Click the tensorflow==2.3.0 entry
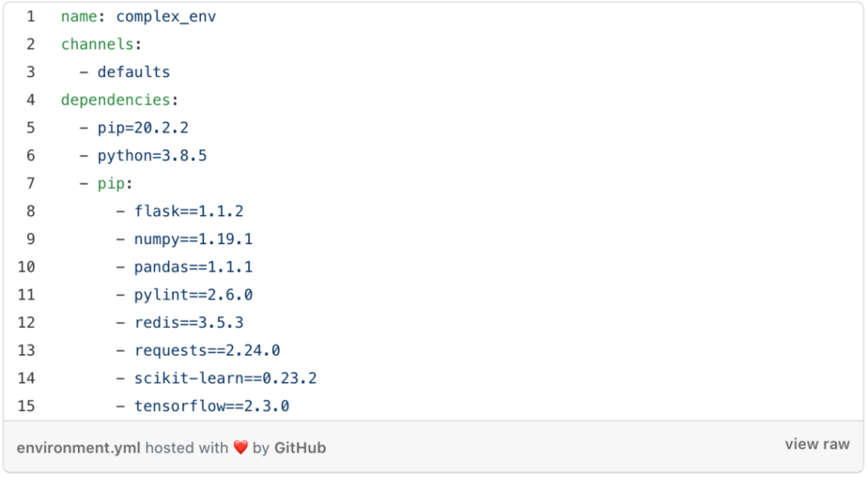 pyautogui.click(x=211, y=406)
